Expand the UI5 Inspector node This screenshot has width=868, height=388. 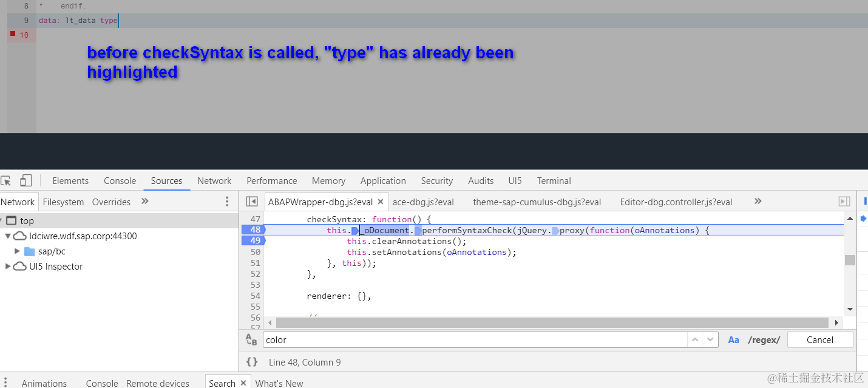click(8, 267)
